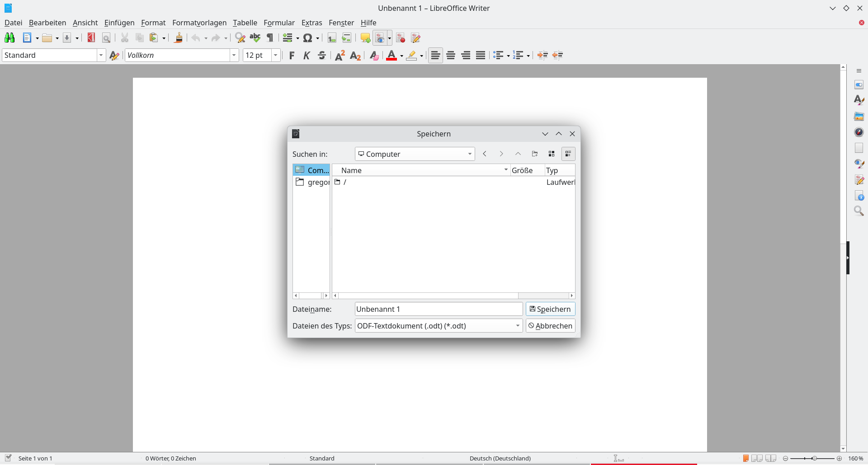Open the Hilfe menu
868x465 pixels.
click(368, 23)
